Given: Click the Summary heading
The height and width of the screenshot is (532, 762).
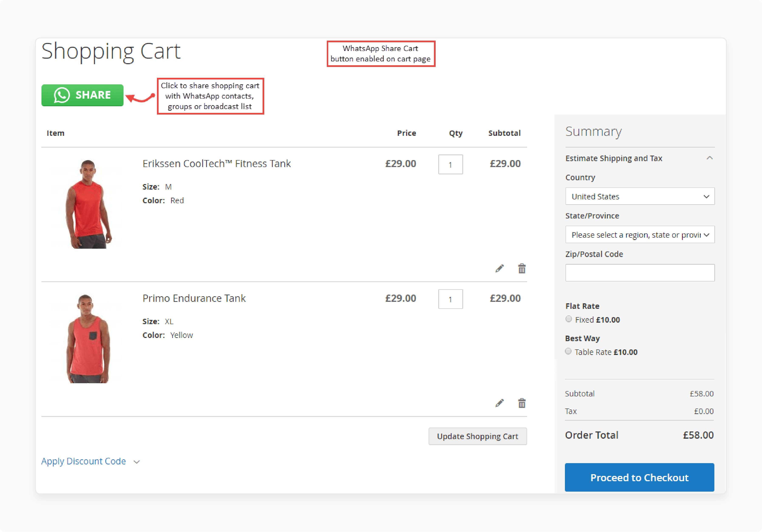Looking at the screenshot, I should tap(593, 132).
